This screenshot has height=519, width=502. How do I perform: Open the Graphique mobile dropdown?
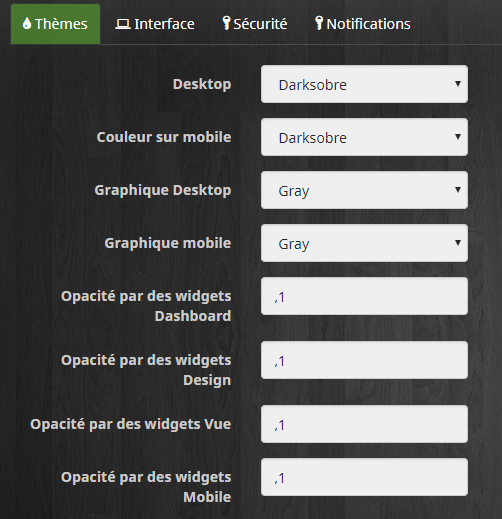coord(364,243)
